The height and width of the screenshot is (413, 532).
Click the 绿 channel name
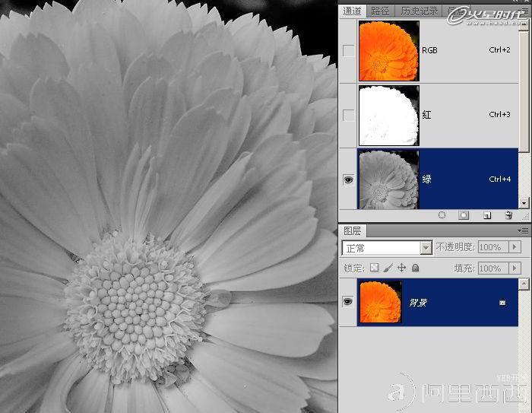coord(426,179)
